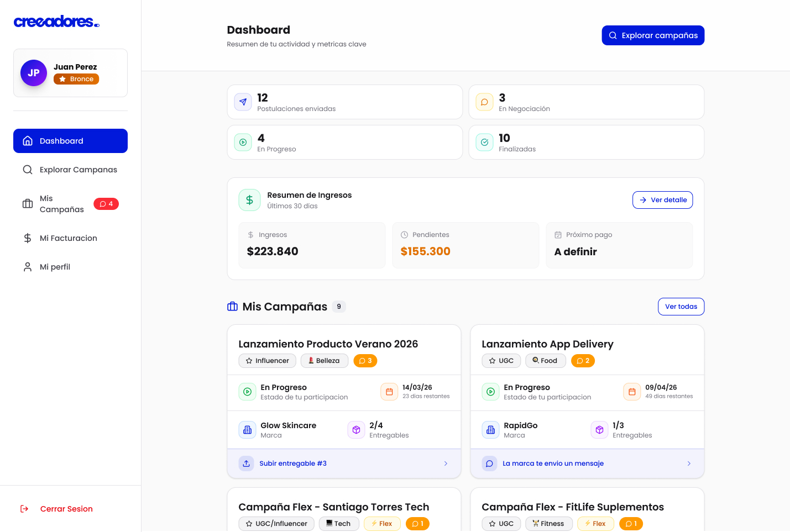Click the En Negociación chat bubble icon
Screen dimensions: 790x532
point(484,102)
